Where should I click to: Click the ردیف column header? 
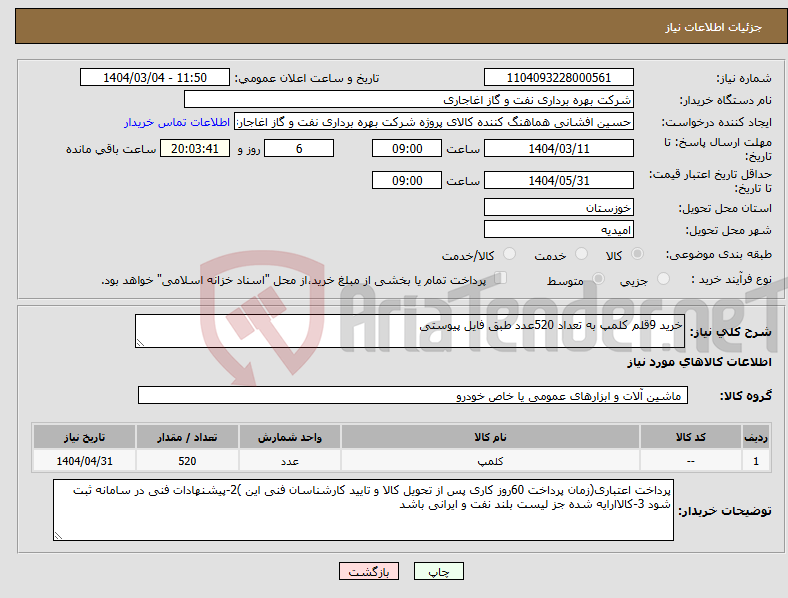pyautogui.click(x=756, y=437)
